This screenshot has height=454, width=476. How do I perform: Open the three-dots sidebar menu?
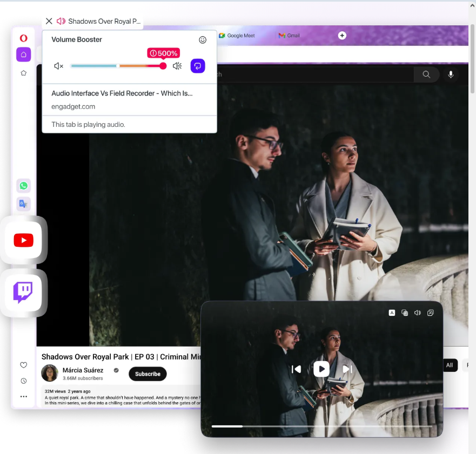23,396
